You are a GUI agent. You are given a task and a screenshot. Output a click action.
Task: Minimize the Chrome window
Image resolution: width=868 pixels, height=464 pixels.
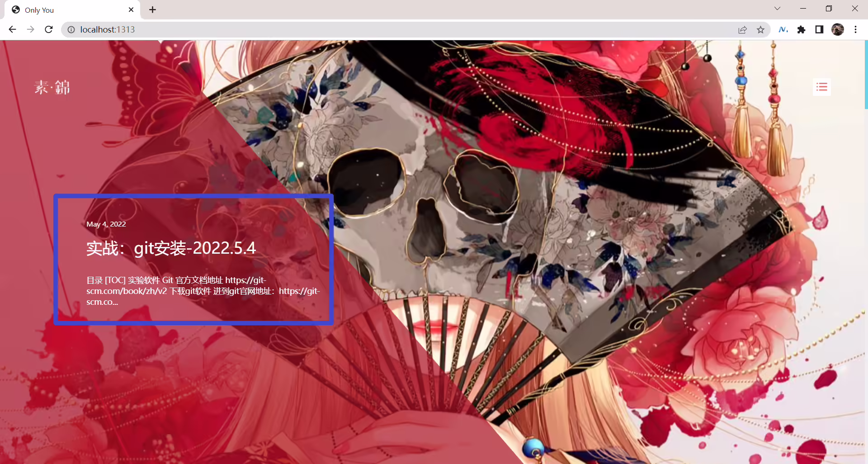[x=803, y=9]
